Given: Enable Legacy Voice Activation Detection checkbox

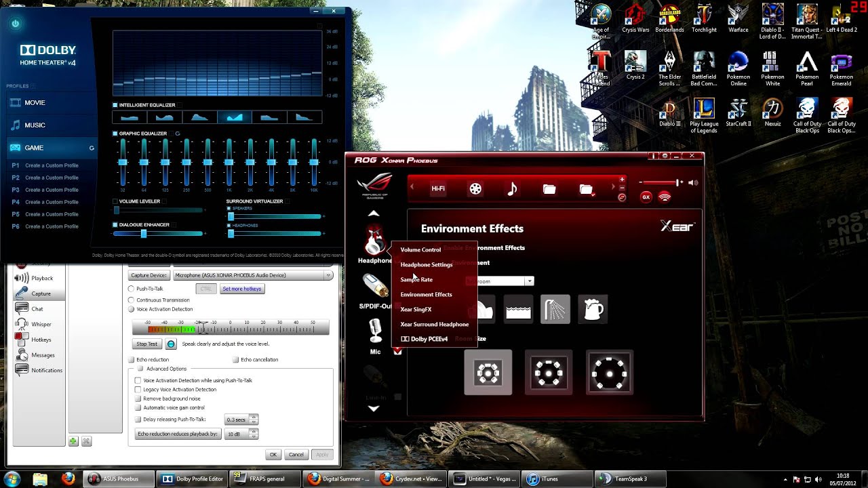Looking at the screenshot, I should (138, 390).
